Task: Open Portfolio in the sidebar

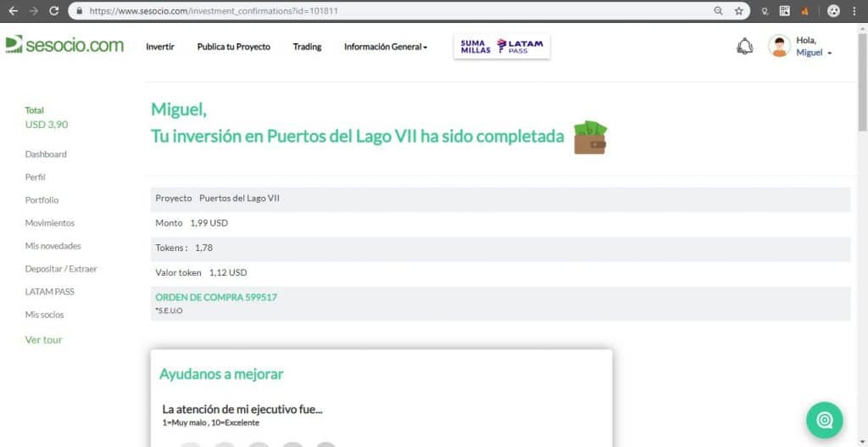Action: pyautogui.click(x=42, y=200)
